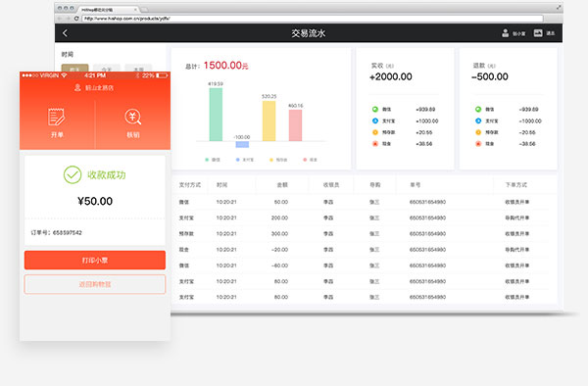The image size is (588, 386).
Task: Tap the ¥50.00 amount on phone
Action: (x=95, y=201)
